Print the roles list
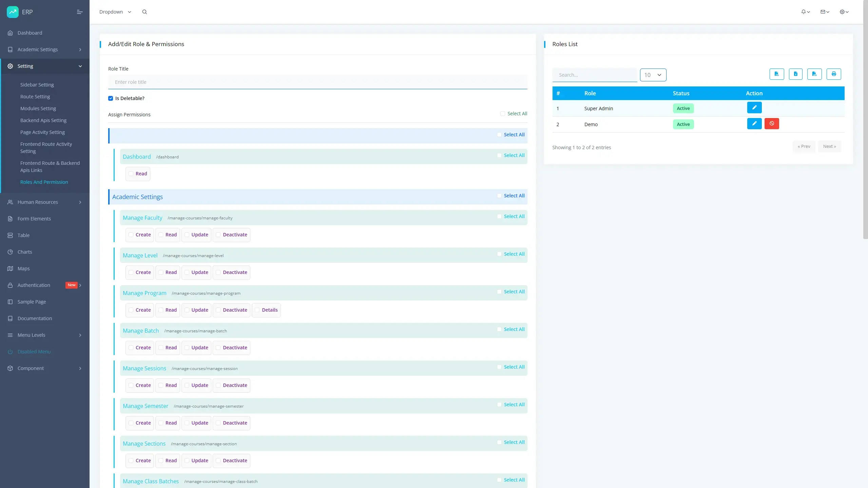Screen dimensions: 868x488 833,74
